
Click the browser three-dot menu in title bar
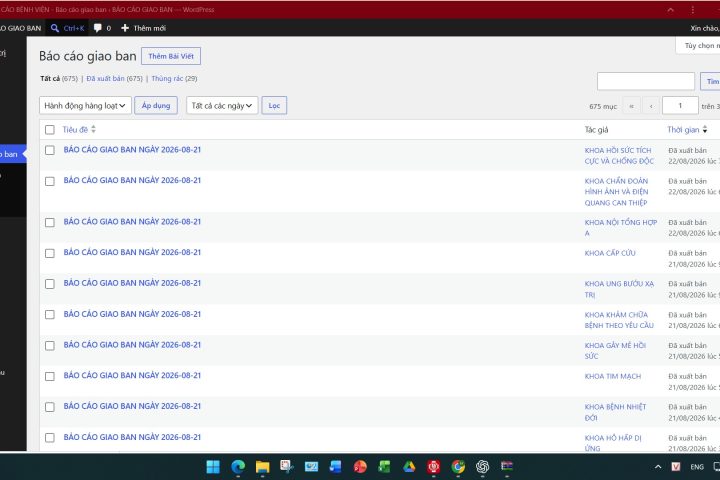coord(693,9)
